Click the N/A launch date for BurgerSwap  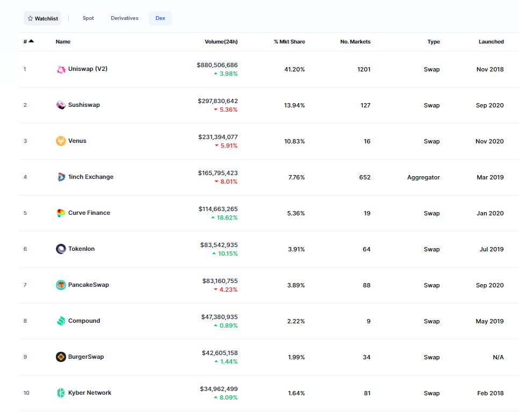point(498,358)
